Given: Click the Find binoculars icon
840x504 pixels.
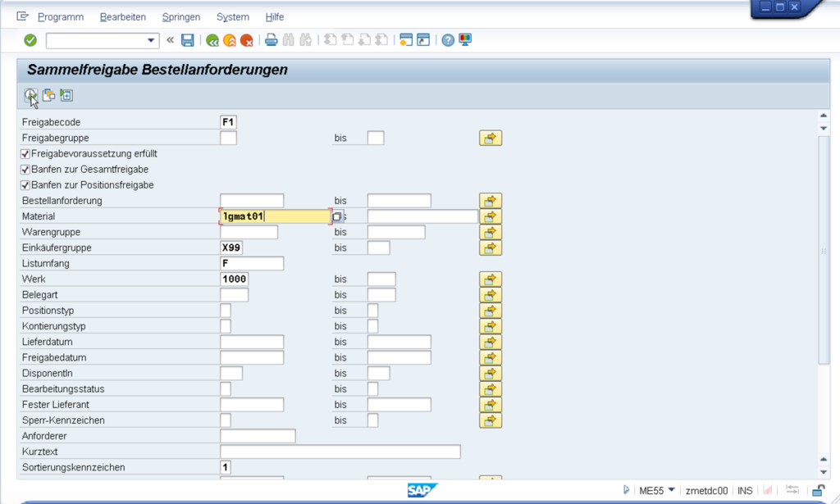Looking at the screenshot, I should pos(288,40).
